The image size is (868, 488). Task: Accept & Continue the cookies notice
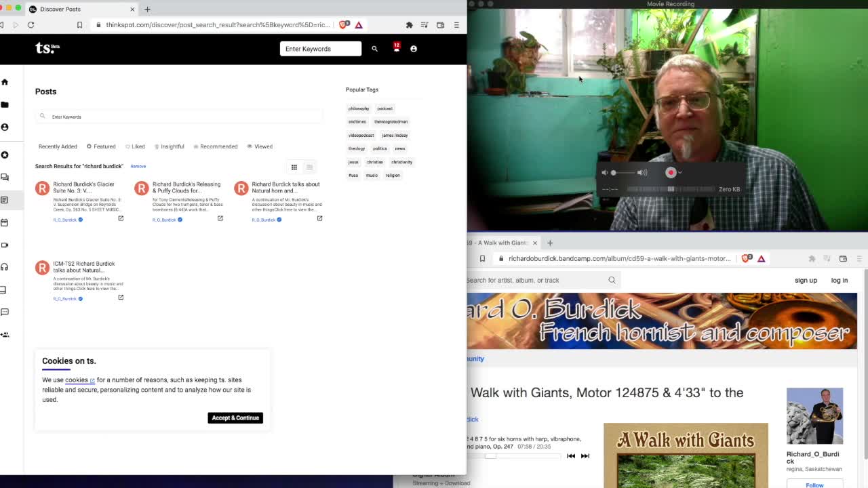pyautogui.click(x=235, y=418)
